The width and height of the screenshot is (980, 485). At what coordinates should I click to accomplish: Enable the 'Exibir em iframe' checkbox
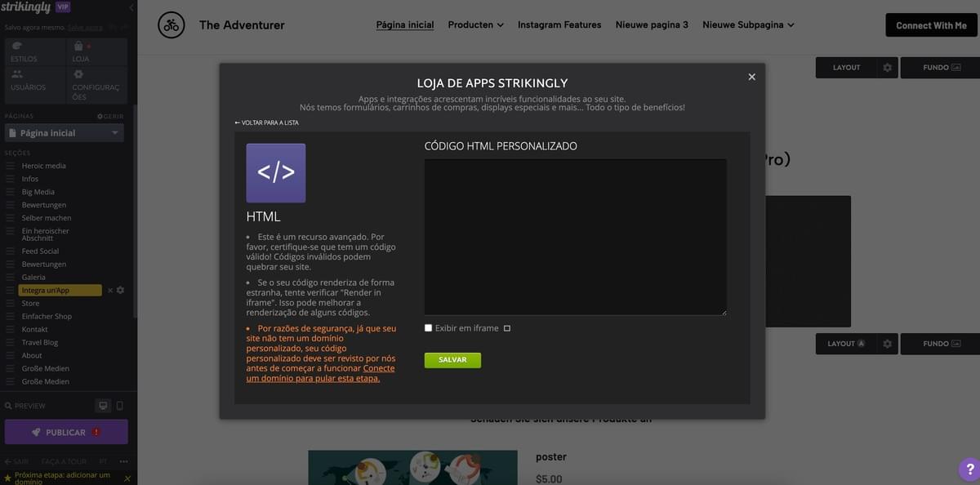[x=429, y=328]
